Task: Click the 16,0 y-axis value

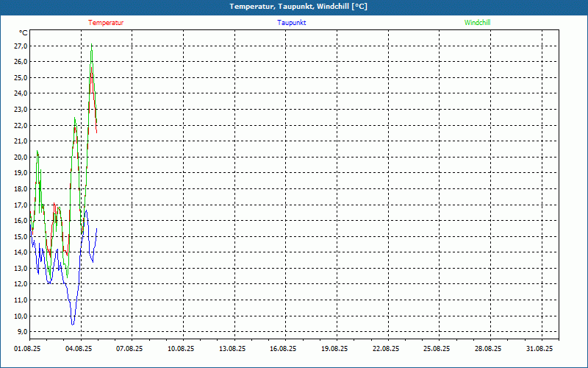Action: pyautogui.click(x=21, y=220)
